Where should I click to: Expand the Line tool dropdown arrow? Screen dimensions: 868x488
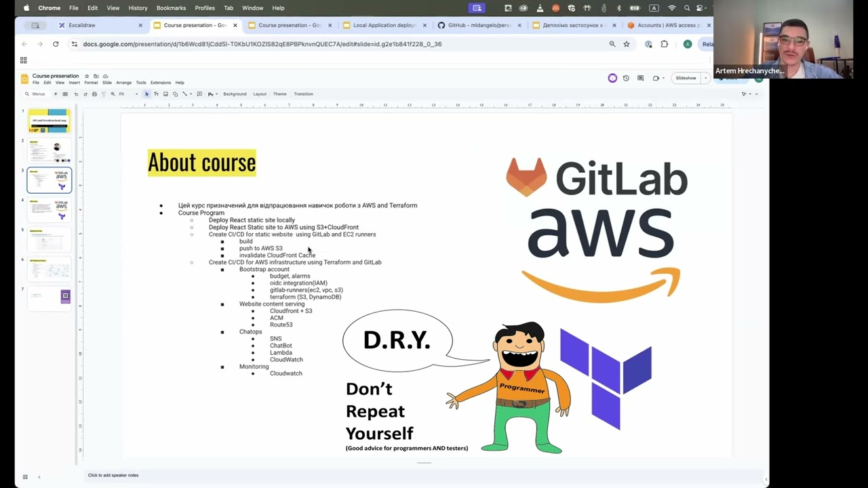click(191, 94)
